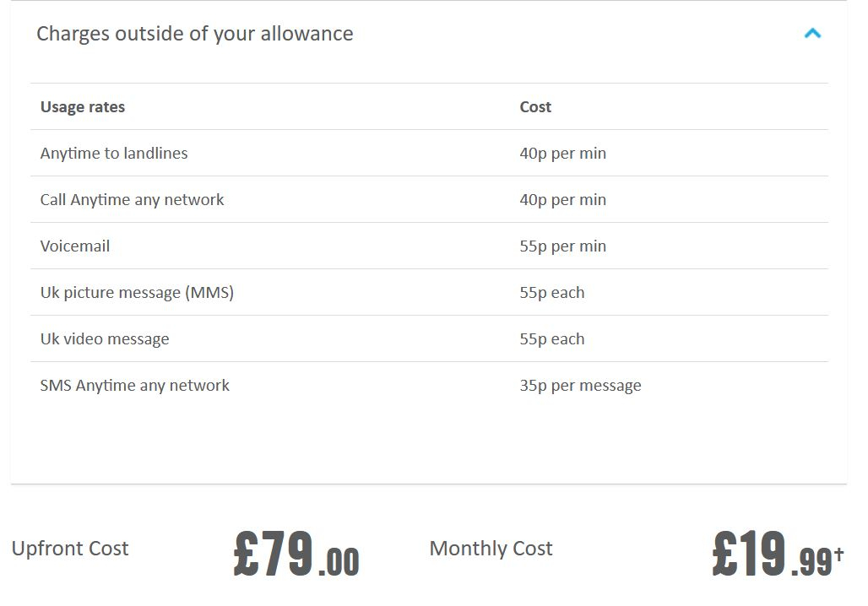
Task: Select the 'SMS Anytime any network' row
Action: pyautogui.click(x=429, y=386)
